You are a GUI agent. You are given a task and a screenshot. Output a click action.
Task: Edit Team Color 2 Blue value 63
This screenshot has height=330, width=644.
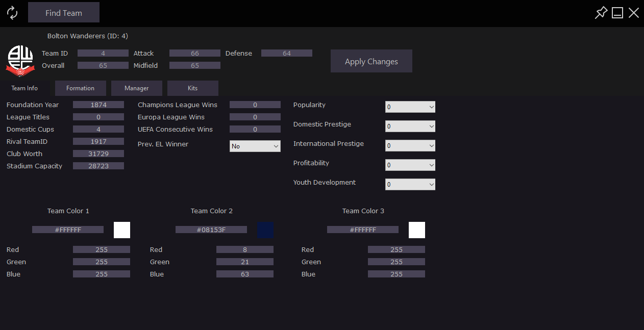pos(245,274)
